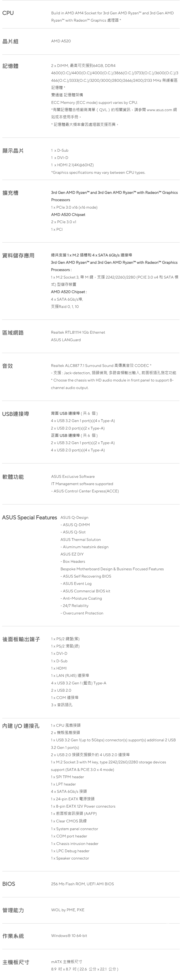
Task: Click the Windows® 10 64-bit text
Action: (69, 936)
